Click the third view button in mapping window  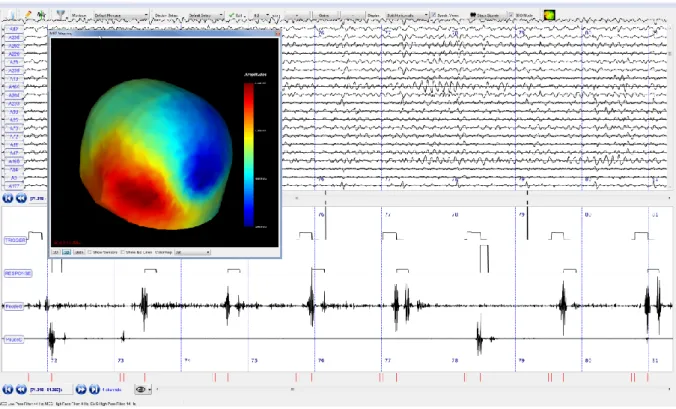click(79, 252)
